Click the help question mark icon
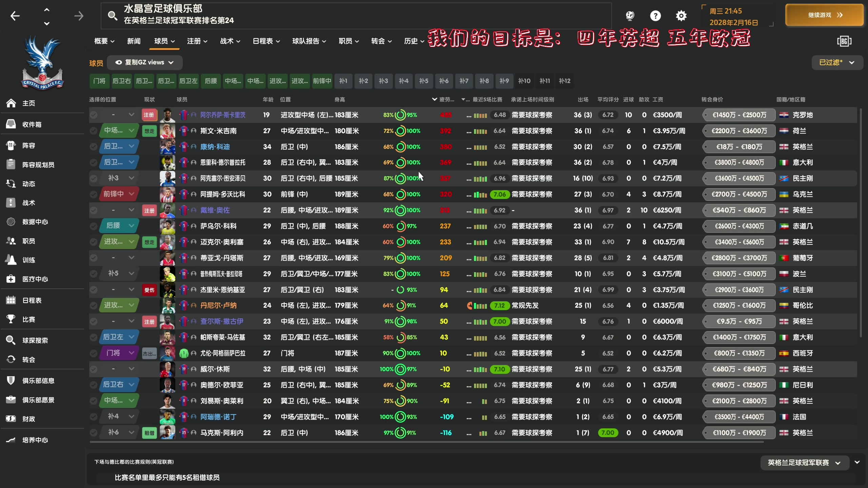 point(655,15)
